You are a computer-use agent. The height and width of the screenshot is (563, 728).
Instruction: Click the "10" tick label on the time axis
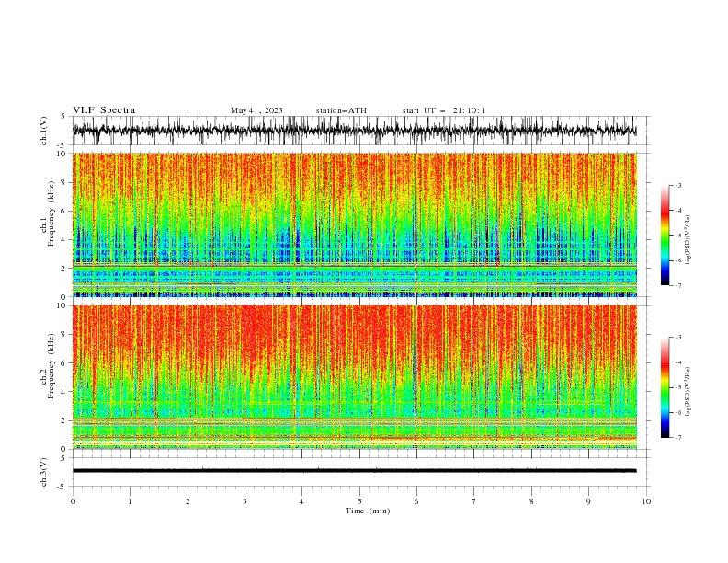coord(646,501)
